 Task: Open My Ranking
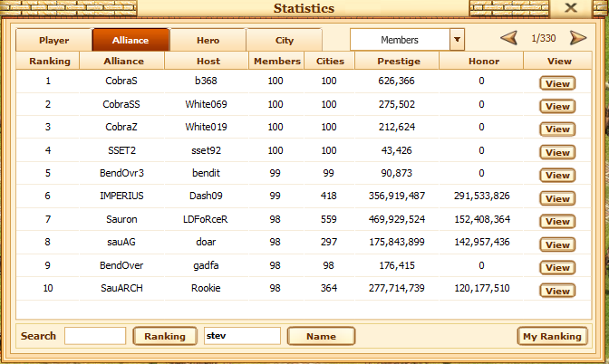coord(552,336)
